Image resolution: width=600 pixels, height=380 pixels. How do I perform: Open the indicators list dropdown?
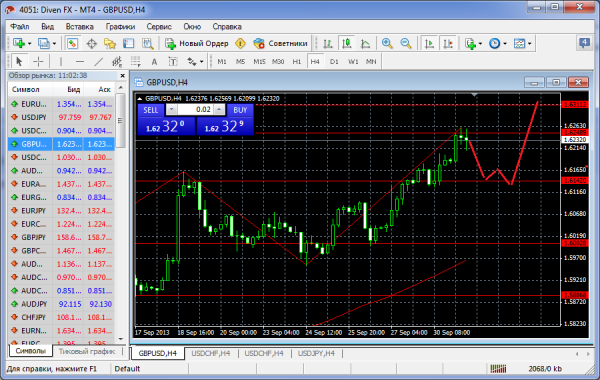click(473, 44)
